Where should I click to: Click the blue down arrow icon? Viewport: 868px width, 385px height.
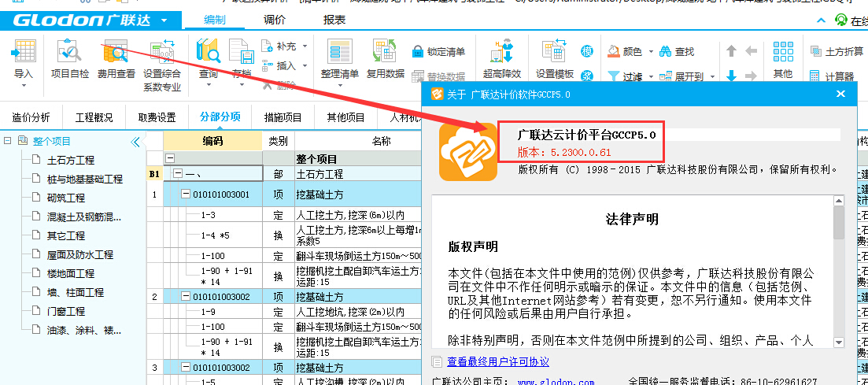731,76
